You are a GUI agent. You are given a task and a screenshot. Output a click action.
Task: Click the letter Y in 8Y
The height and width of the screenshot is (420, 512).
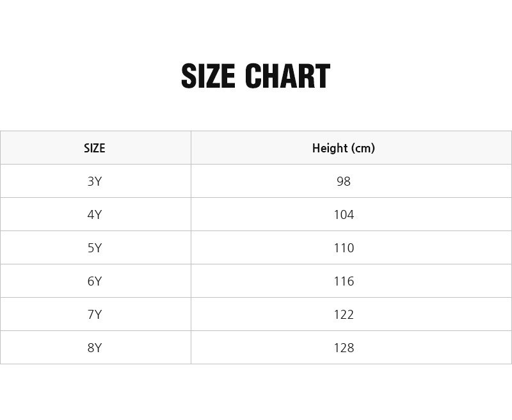99,348
